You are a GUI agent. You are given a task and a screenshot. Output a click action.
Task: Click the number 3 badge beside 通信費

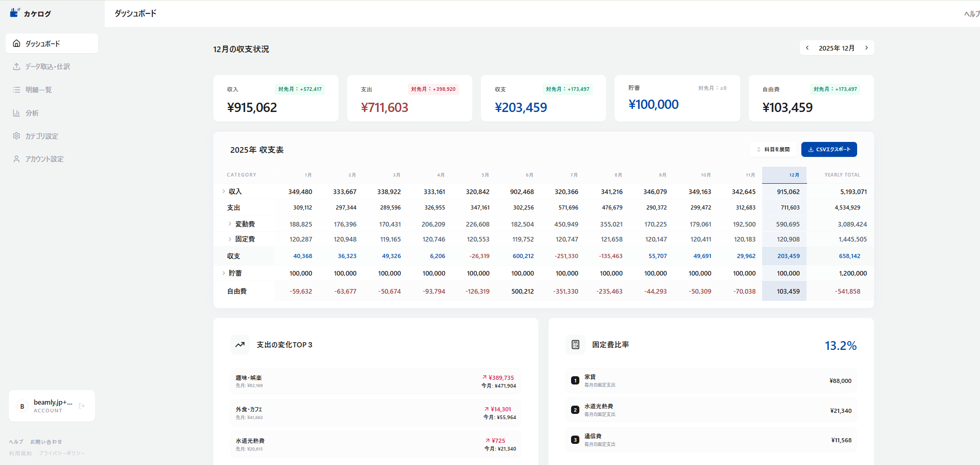pos(575,440)
